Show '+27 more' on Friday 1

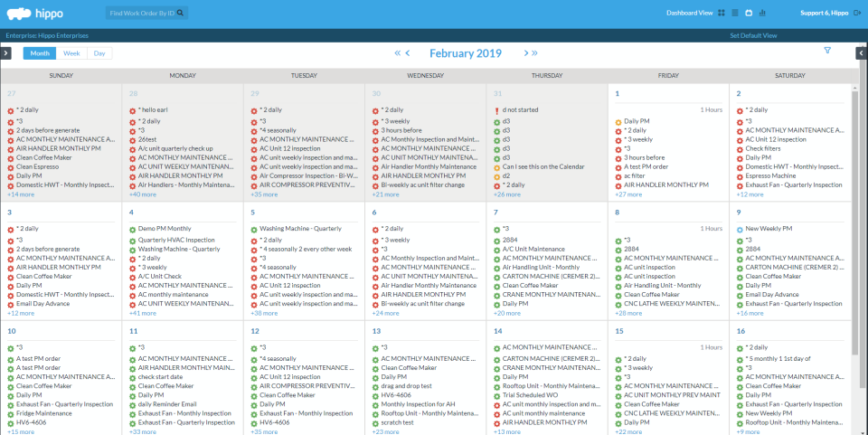point(628,194)
